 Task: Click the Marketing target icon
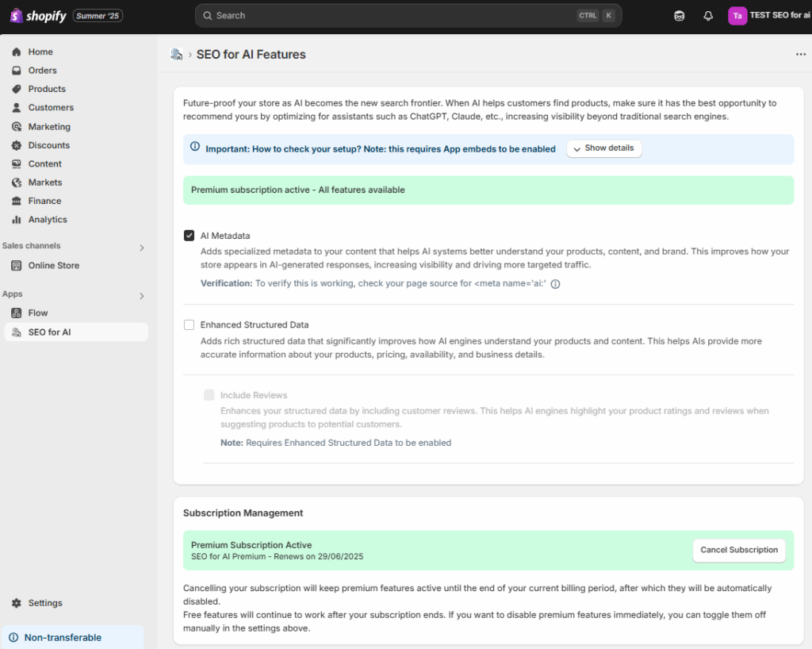tap(17, 126)
